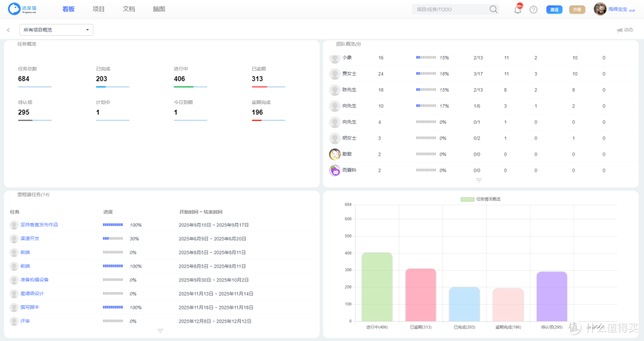Open milestone task 渠道开发
The height and width of the screenshot is (341, 644).
(x=30, y=238)
